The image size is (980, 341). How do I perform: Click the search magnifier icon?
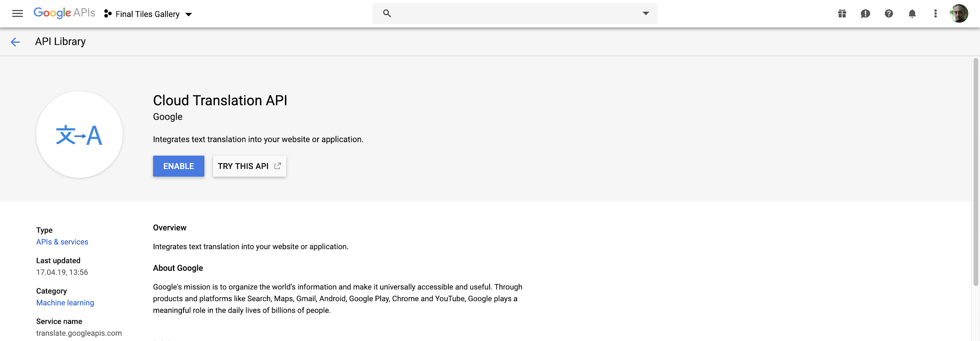(x=387, y=13)
